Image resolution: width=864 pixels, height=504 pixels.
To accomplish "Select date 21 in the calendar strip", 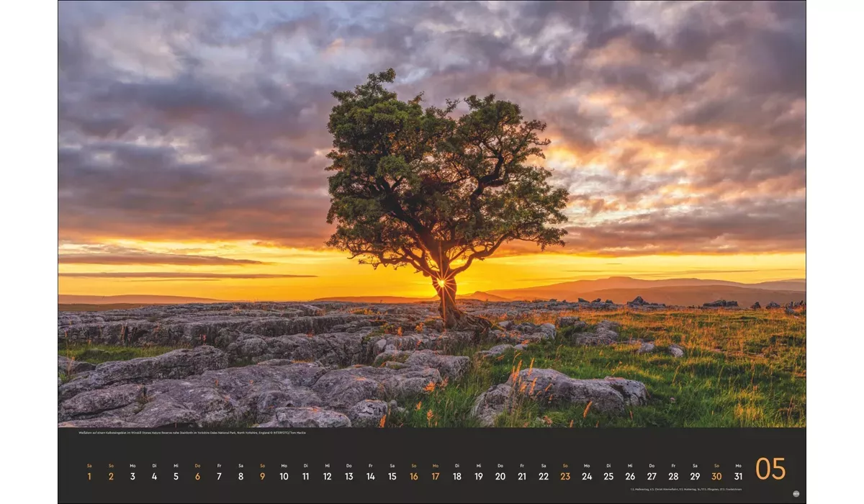I will coord(522,476).
